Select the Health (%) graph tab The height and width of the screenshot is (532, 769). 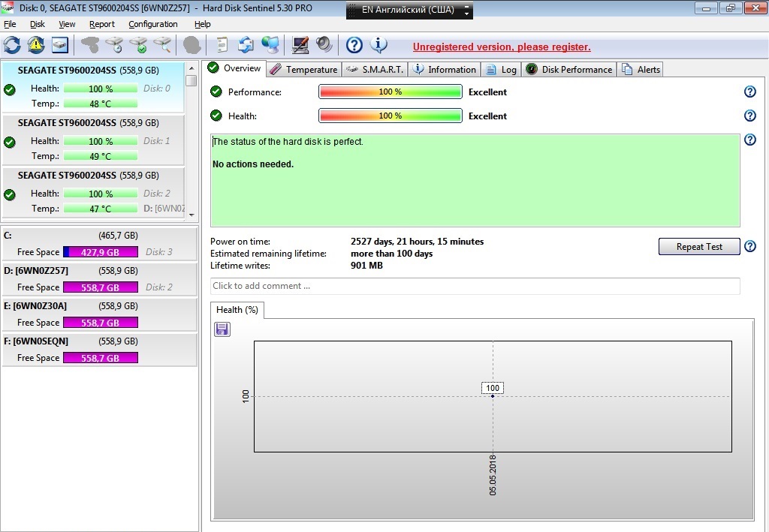[x=237, y=310]
